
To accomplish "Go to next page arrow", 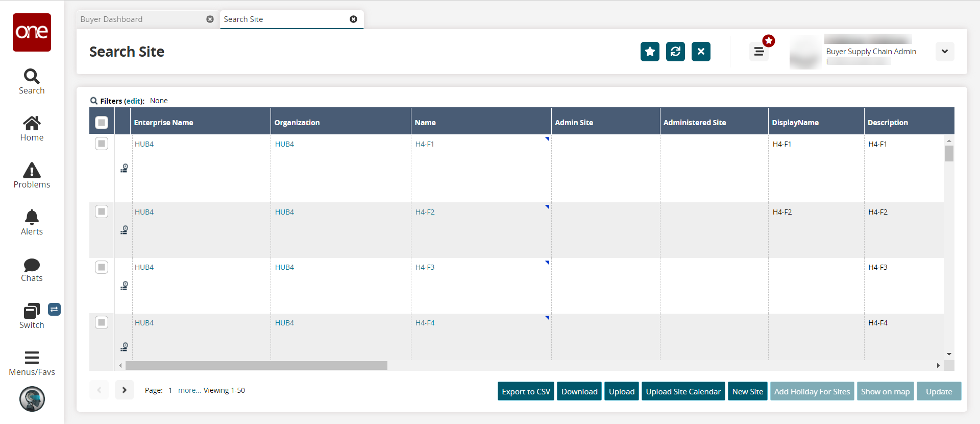I will coord(125,390).
